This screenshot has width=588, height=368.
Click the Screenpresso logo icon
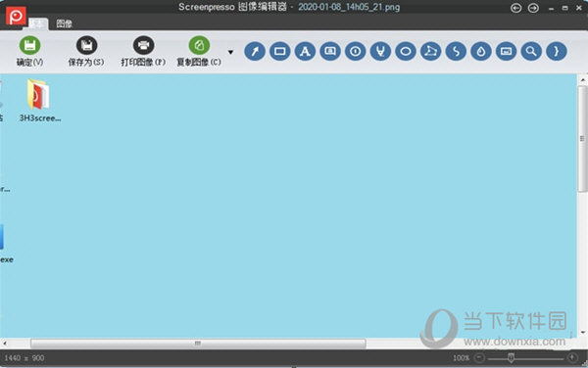16,16
